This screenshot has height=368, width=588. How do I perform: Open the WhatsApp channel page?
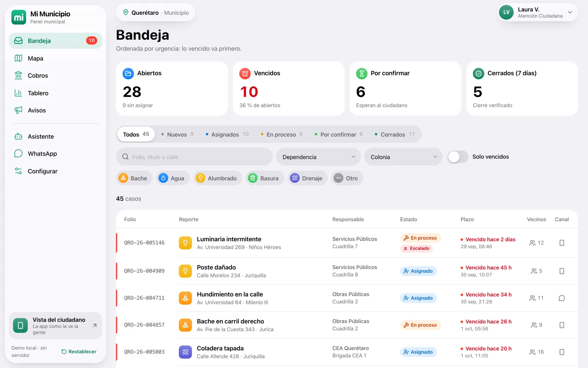click(55, 154)
